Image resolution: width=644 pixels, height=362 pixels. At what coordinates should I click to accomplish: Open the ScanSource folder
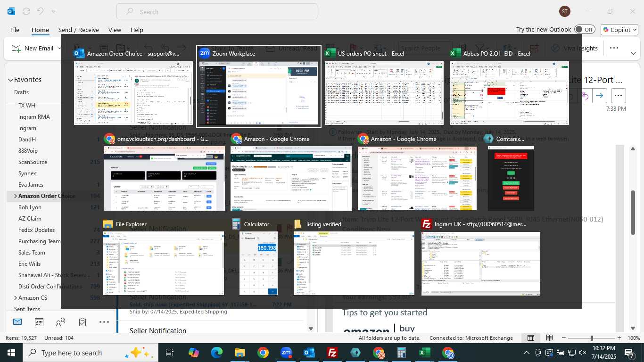(x=33, y=162)
